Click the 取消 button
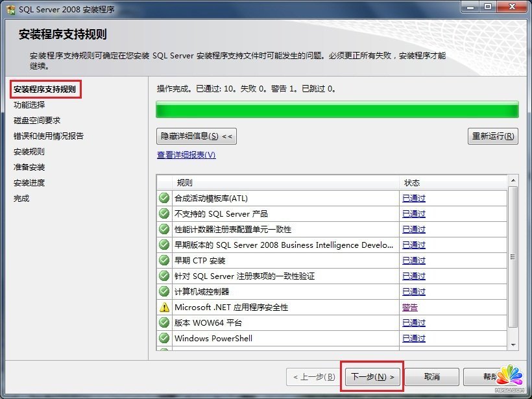 [x=431, y=376]
